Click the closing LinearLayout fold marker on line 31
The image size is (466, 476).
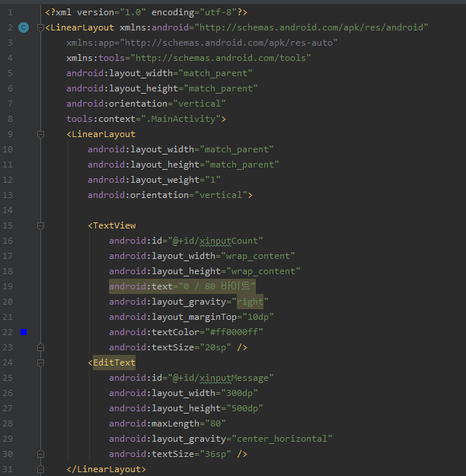pos(40,469)
